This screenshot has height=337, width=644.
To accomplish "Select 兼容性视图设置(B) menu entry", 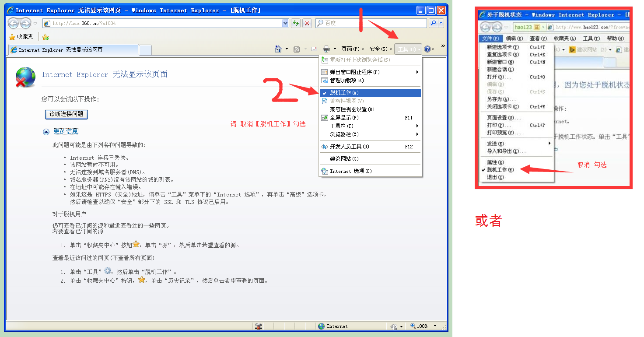I will tap(370, 109).
